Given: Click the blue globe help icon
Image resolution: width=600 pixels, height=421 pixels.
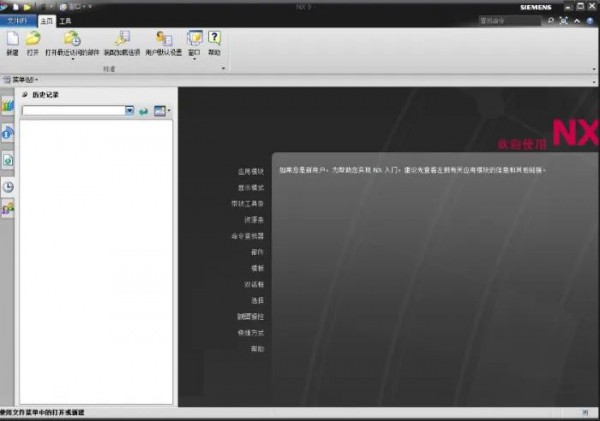Looking at the screenshot, I should coord(590,21).
